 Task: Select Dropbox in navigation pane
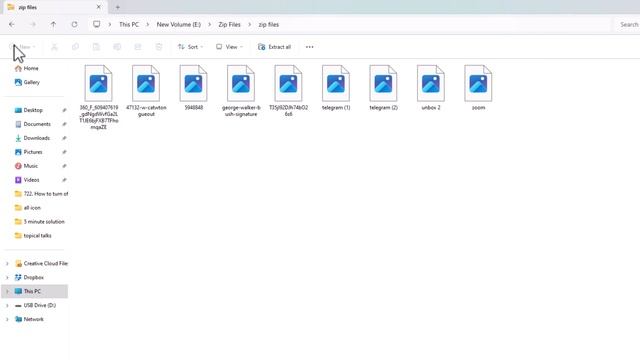[x=29, y=278]
